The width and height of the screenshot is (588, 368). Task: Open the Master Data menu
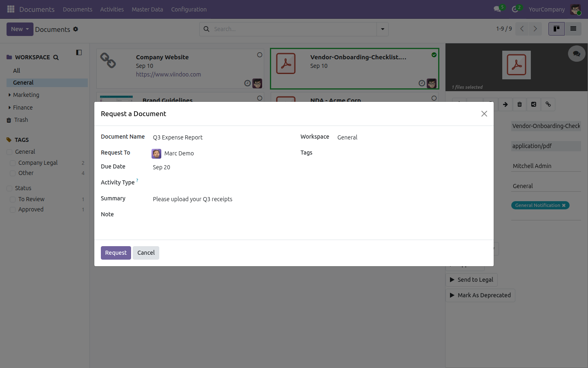[x=147, y=9]
